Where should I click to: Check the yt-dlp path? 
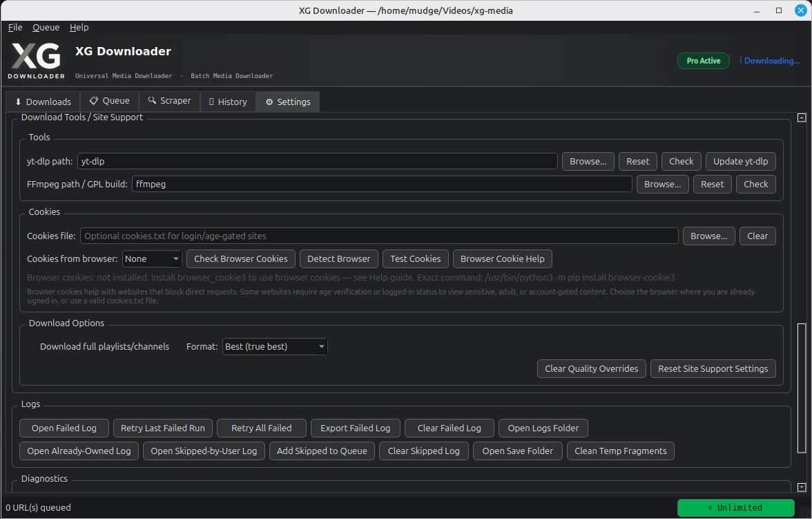681,161
